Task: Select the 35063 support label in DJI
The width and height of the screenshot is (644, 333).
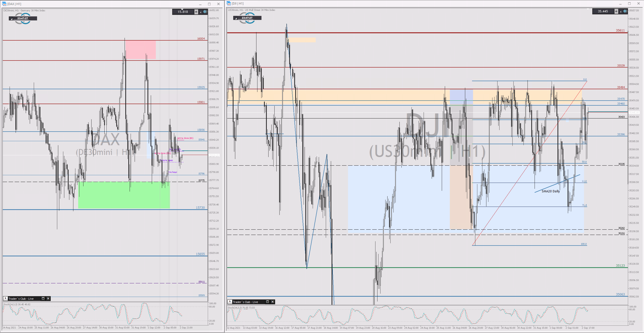Action: 620,294
